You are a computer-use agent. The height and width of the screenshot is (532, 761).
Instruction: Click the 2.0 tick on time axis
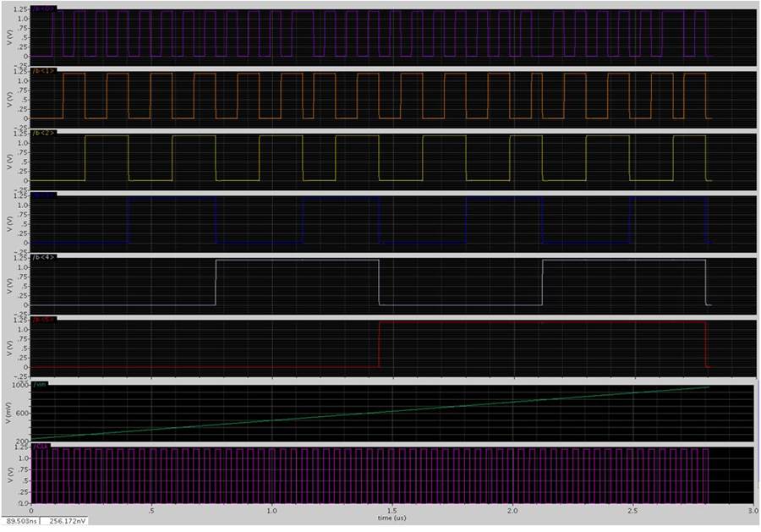click(512, 512)
